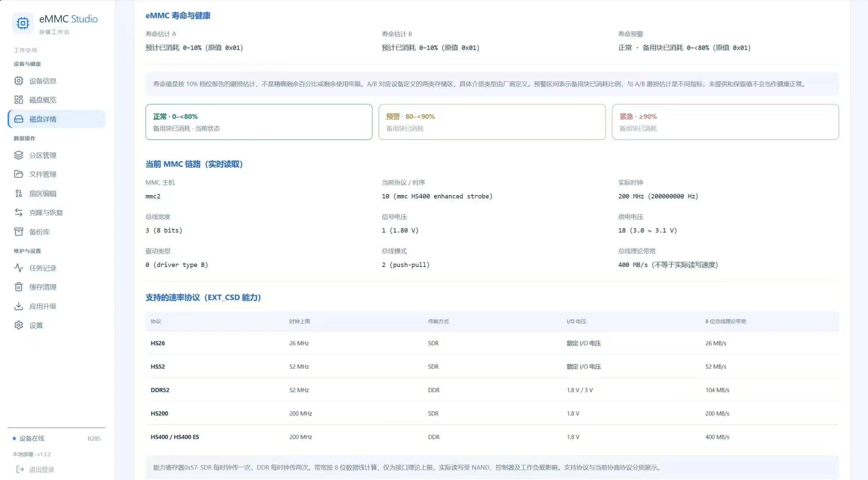868x480 pixels.
Task: Click the R28S device label
Action: pos(94,438)
